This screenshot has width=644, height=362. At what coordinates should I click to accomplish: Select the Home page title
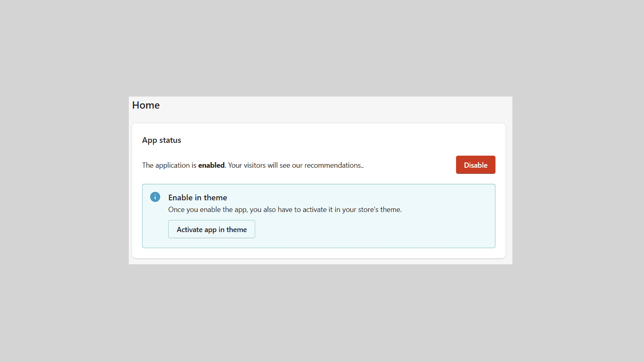[146, 105]
